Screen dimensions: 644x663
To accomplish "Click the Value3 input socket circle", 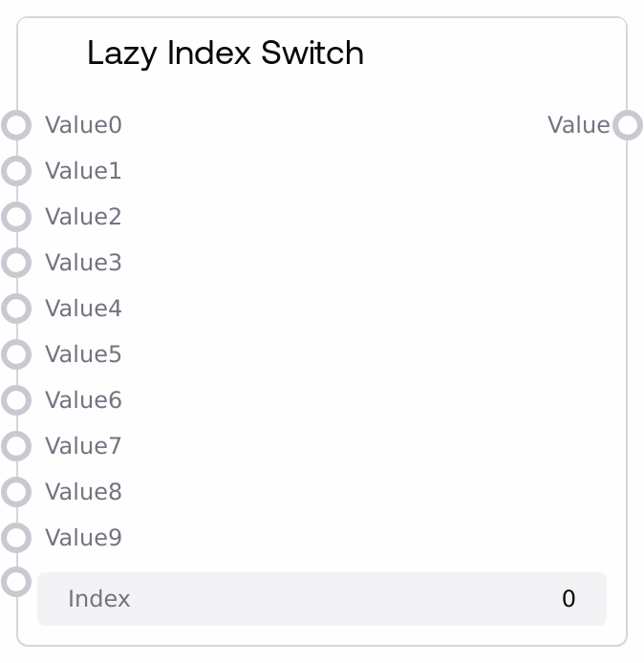I will pos(16,263).
